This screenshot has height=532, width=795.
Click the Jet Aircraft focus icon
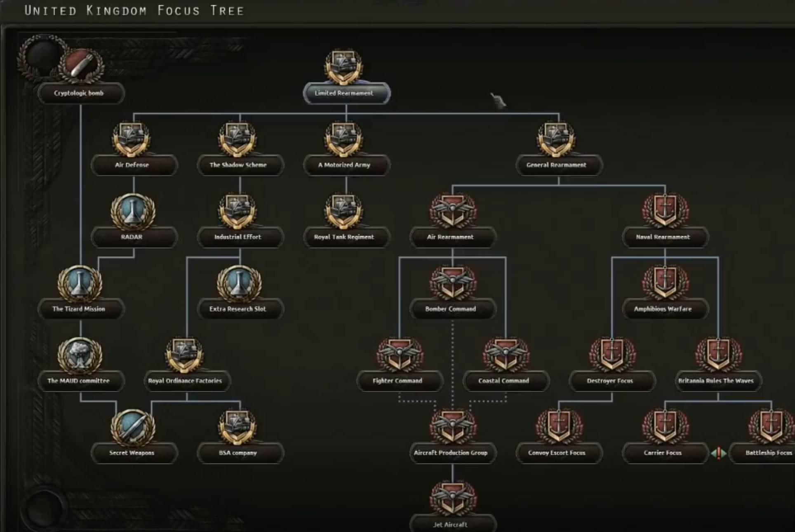pos(452,499)
